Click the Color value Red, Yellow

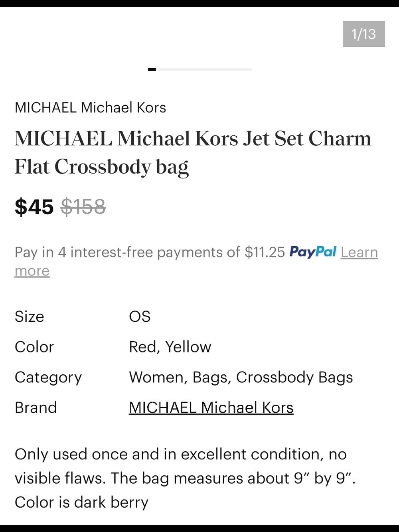point(170,347)
